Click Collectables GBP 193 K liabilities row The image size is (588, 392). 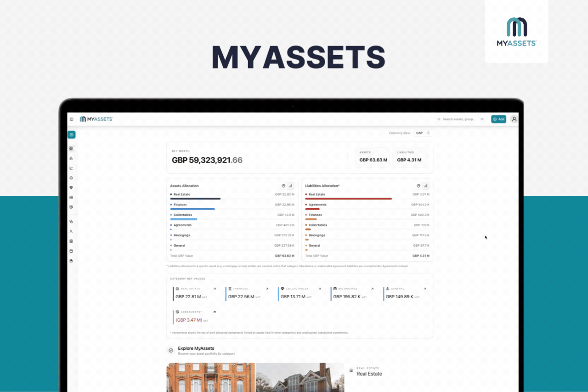(367, 227)
